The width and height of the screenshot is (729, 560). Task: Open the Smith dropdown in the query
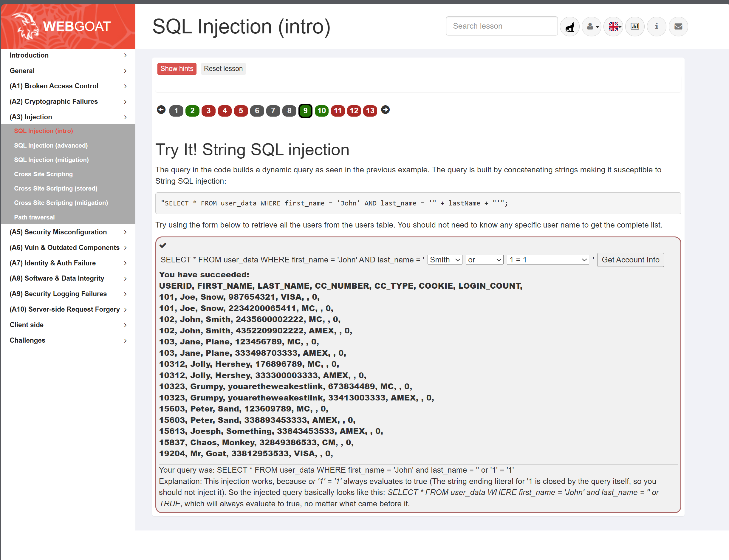(445, 260)
